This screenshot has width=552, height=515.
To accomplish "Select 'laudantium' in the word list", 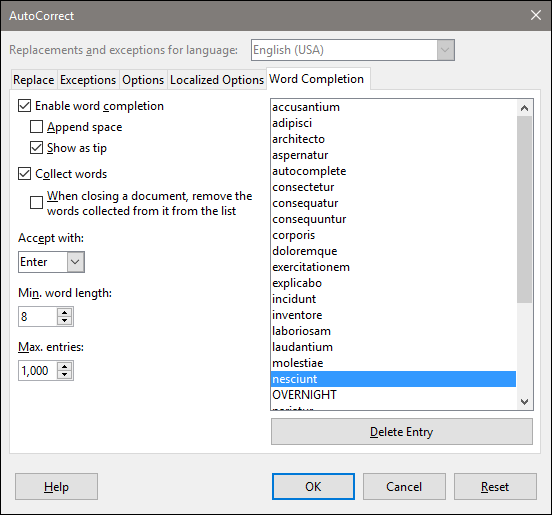I will 393,347.
